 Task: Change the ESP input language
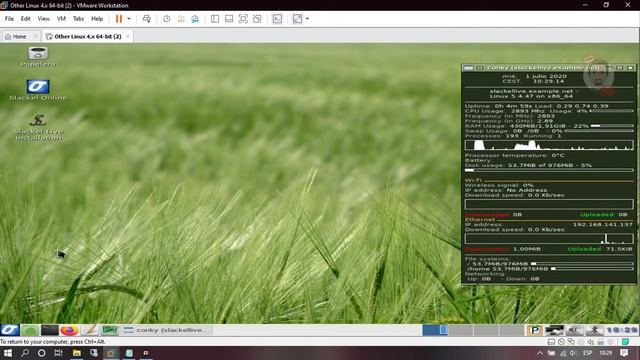pos(587,353)
